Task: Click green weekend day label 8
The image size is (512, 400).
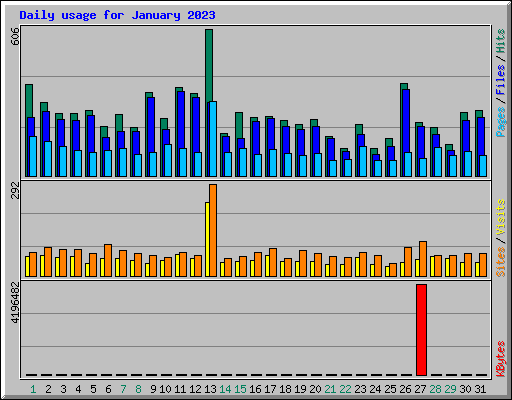Action: [x=138, y=389]
